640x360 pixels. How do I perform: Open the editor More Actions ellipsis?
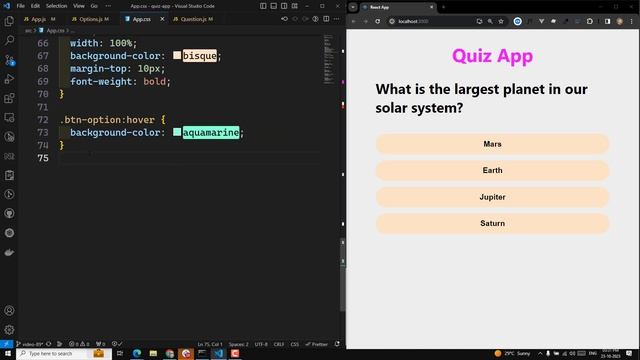click(x=336, y=19)
